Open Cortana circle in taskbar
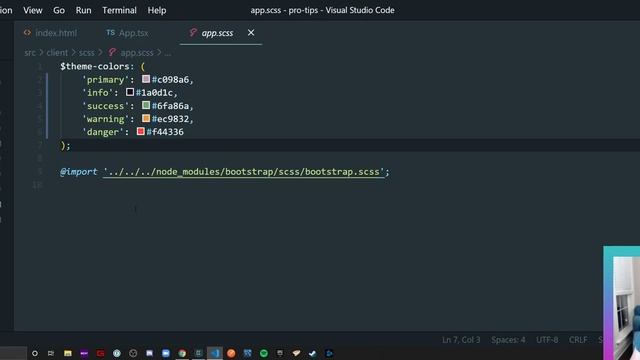 click(x=35, y=353)
